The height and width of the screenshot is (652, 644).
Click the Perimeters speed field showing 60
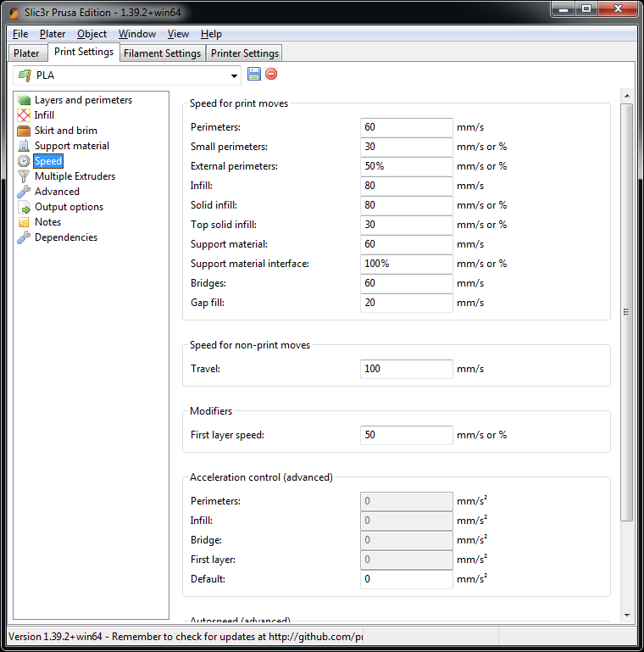click(407, 127)
